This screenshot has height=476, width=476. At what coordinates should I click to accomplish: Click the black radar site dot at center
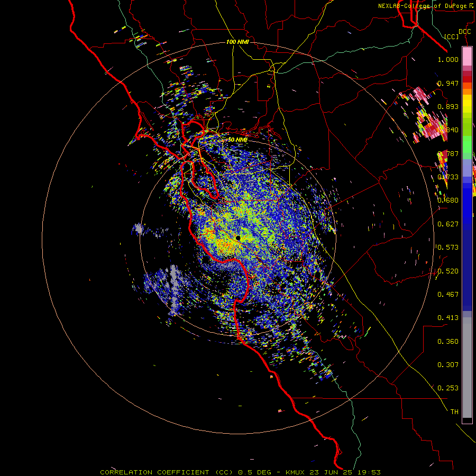(238, 238)
